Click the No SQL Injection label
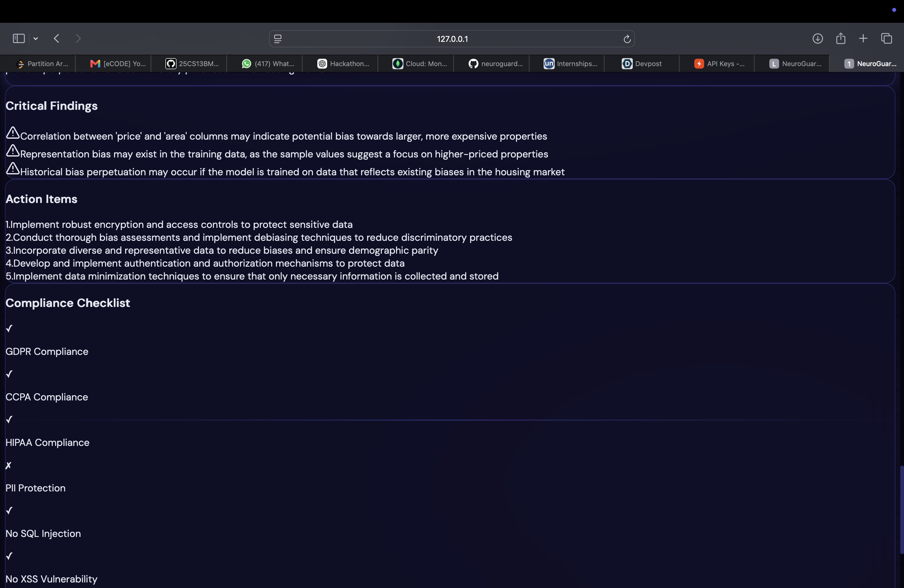This screenshot has height=588, width=904. pyautogui.click(x=43, y=534)
